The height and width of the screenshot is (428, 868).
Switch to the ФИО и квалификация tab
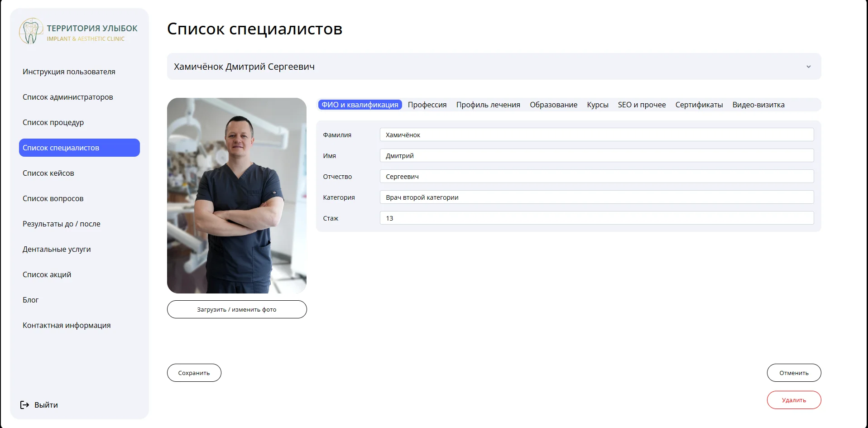(360, 105)
